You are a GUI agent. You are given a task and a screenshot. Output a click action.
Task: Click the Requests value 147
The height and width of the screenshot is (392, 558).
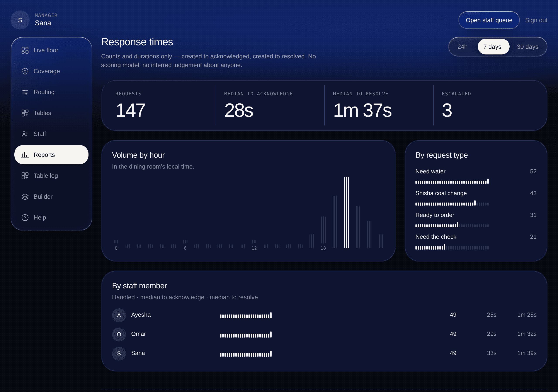tap(131, 110)
